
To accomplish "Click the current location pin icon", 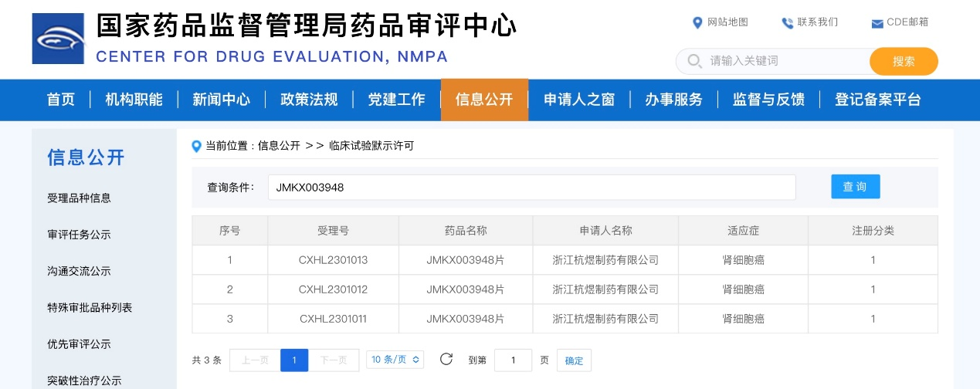I will click(196, 145).
